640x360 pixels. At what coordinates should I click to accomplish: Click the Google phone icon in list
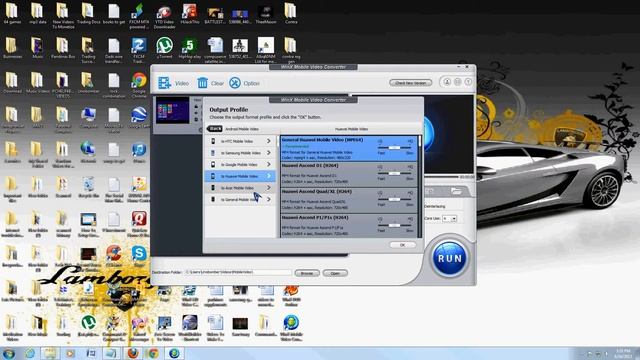[213, 164]
